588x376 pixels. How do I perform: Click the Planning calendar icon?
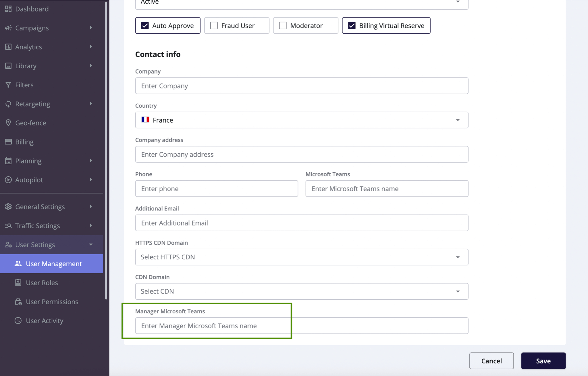pyautogui.click(x=8, y=161)
